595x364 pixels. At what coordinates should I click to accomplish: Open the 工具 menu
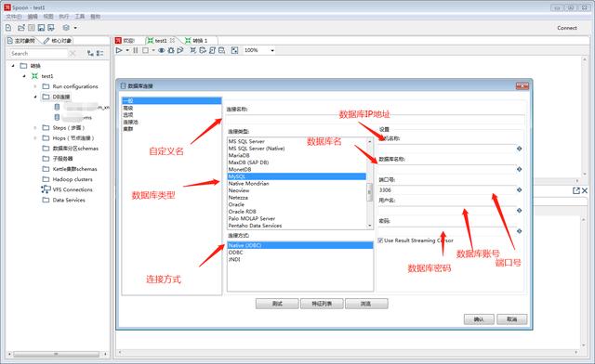(x=80, y=17)
